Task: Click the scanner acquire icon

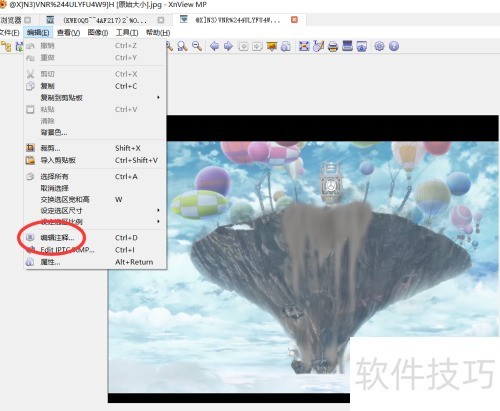Action: click(347, 46)
